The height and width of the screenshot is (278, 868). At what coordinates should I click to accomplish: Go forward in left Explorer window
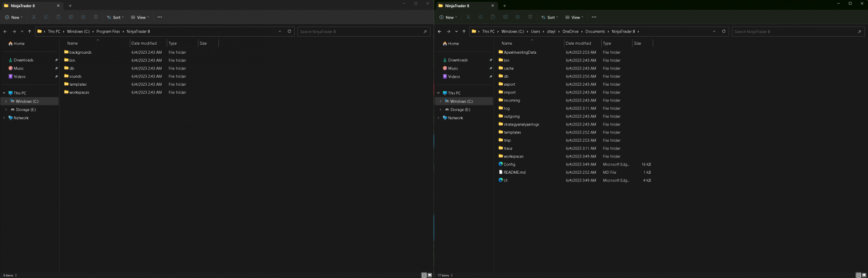[x=14, y=32]
